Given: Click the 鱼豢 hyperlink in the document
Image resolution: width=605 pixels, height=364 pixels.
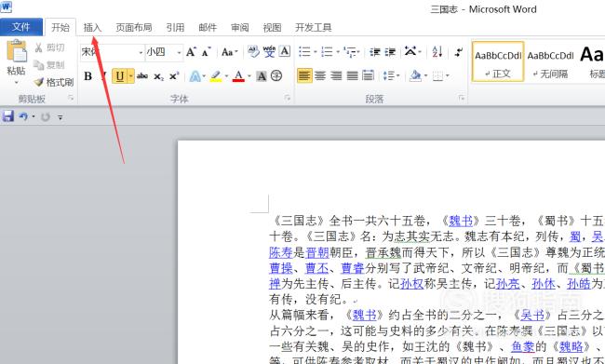Looking at the screenshot, I should [523, 346].
